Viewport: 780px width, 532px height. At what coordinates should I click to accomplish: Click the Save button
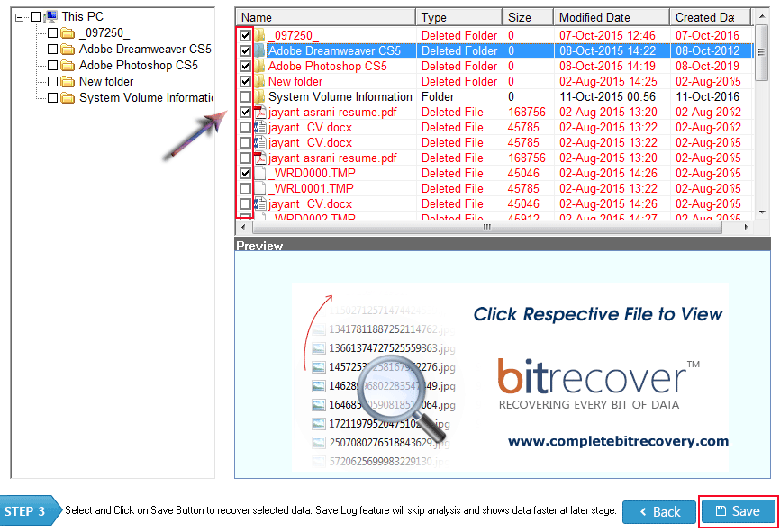[739, 511]
